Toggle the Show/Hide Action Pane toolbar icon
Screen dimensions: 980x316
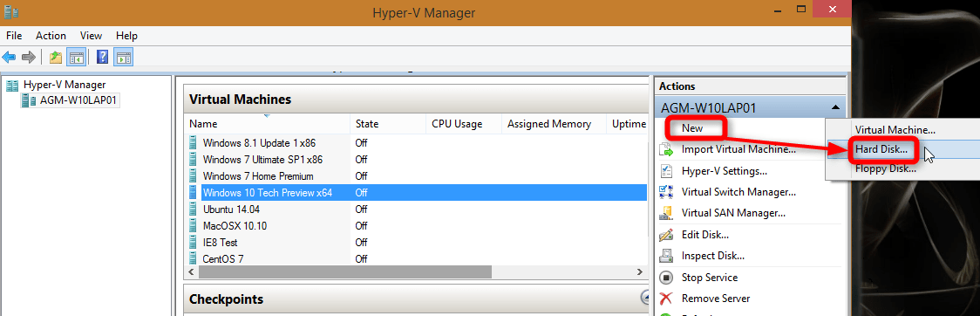(123, 58)
